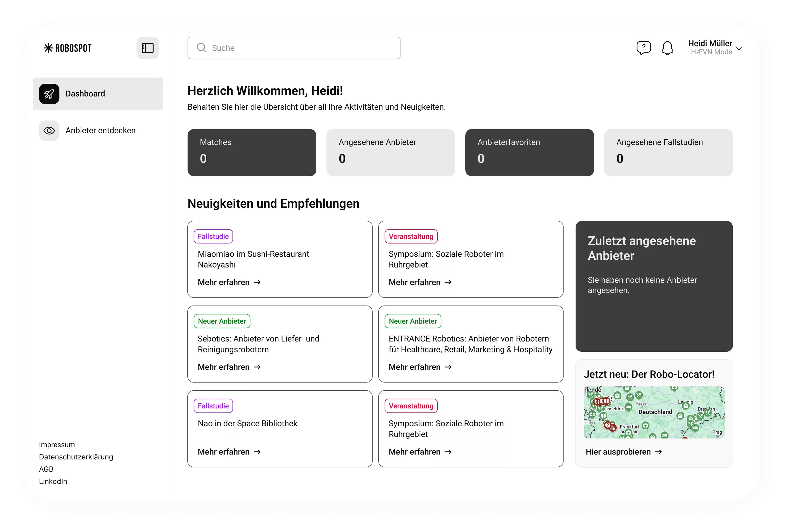Click the title Miaomiao im Sushi-Restaurant Nakoyashi
This screenshot has height=532, width=791.
[x=253, y=259]
